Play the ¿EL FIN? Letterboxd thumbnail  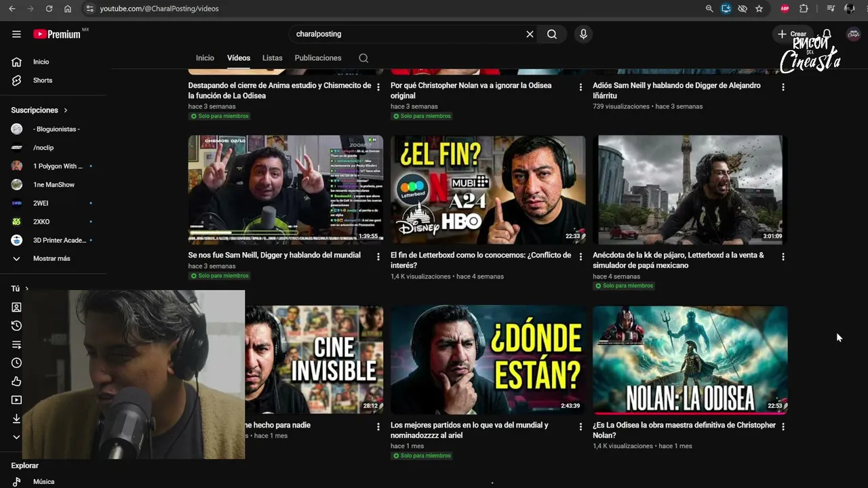click(488, 190)
